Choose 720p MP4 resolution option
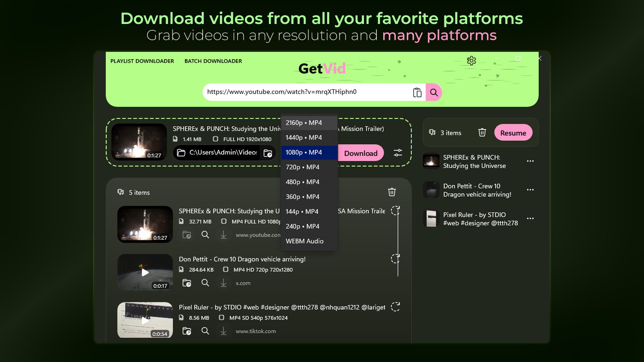Viewport: 644px width, 362px height. [302, 167]
